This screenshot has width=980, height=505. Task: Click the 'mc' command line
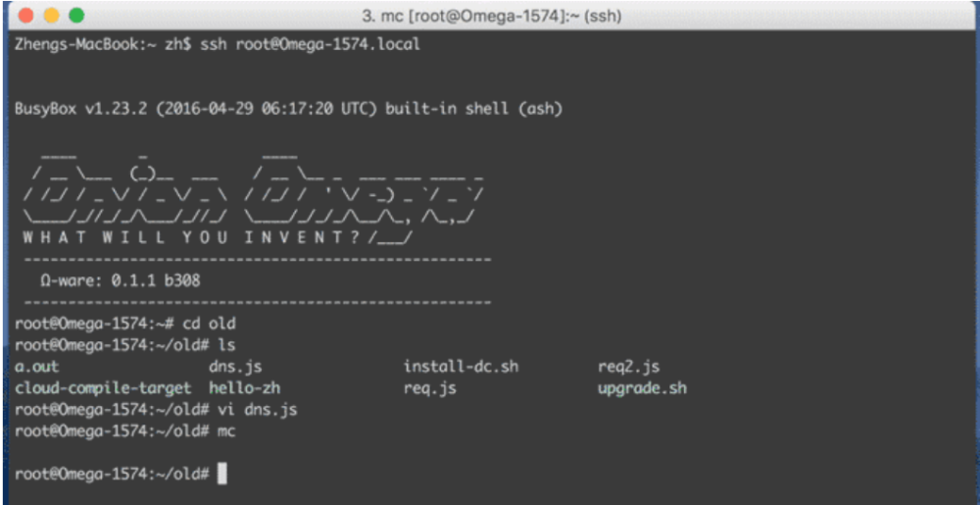click(x=125, y=431)
